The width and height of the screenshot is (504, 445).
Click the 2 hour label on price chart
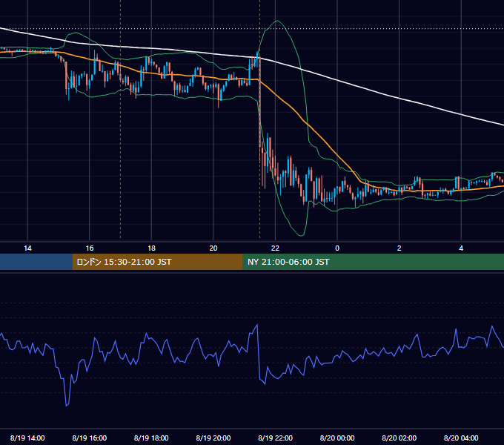399,248
